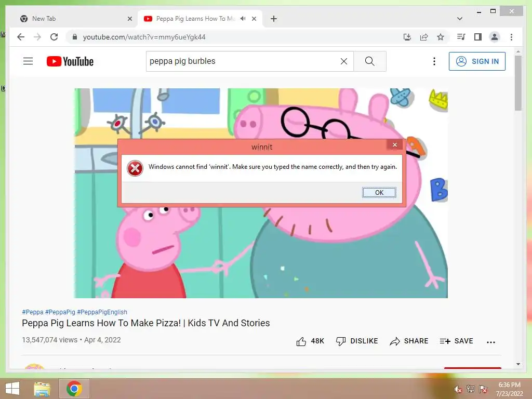This screenshot has height=399, width=532.
Task: Open the #PeppaPig hashtag link
Action: click(x=60, y=312)
